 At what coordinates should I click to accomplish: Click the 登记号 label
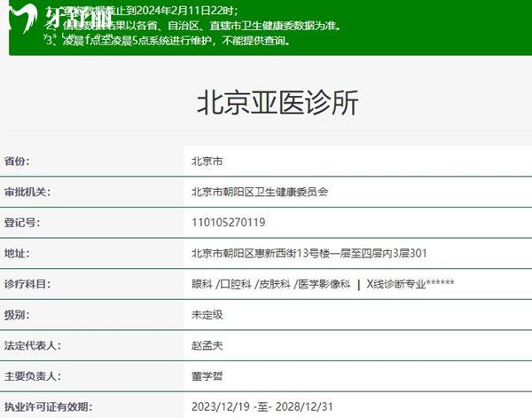pos(22,223)
